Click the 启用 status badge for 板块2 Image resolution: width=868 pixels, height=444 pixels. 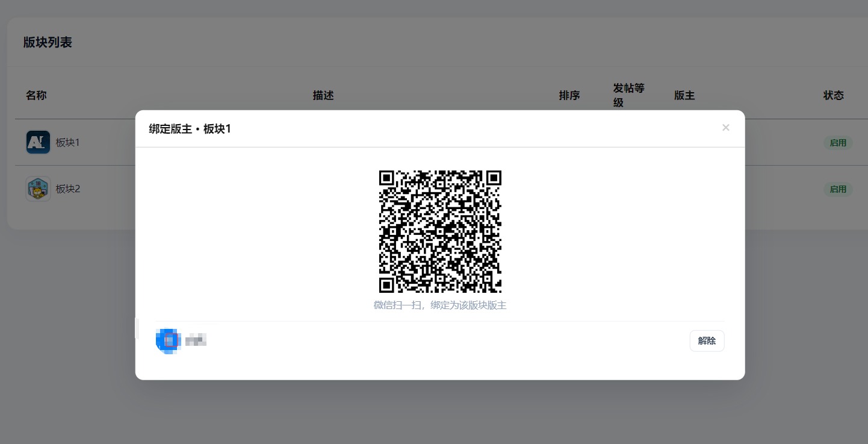tap(838, 189)
